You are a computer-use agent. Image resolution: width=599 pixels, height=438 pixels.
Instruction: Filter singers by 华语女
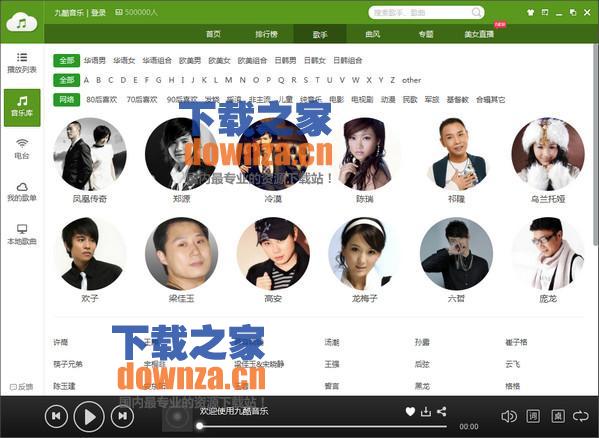click(x=124, y=60)
